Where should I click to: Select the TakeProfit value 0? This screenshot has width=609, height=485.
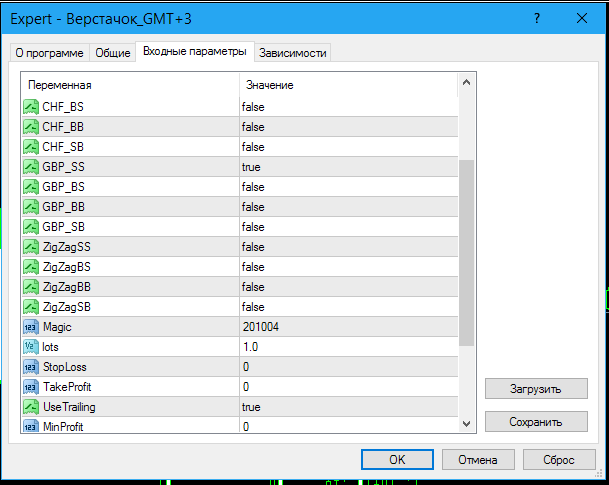tap(246, 387)
